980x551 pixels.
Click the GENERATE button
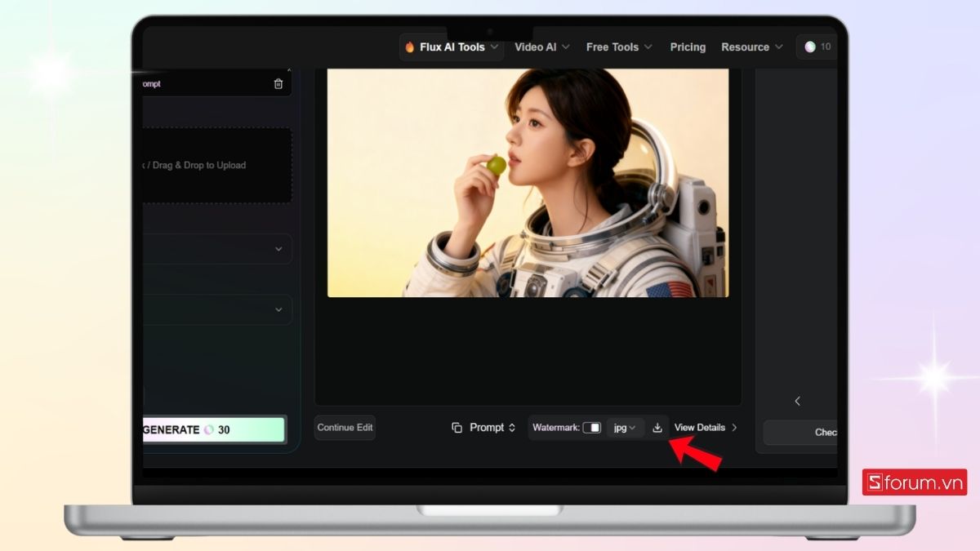click(213, 430)
